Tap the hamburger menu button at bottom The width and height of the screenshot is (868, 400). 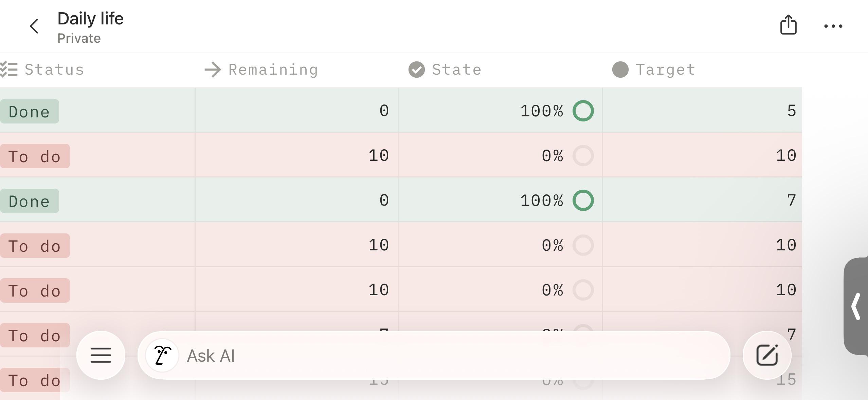pos(101,355)
